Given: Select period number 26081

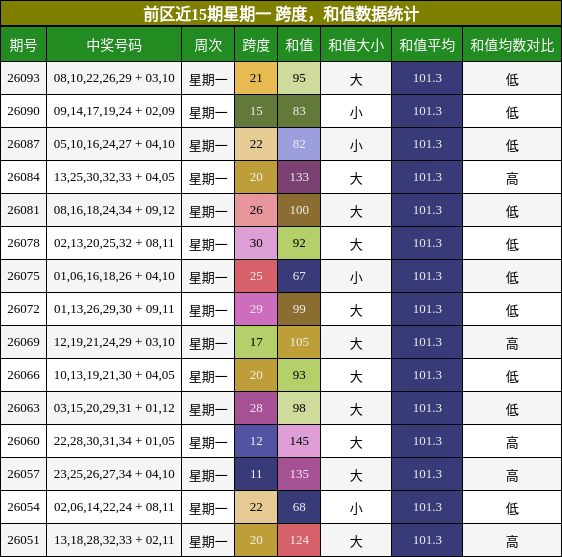Looking at the screenshot, I should (x=23, y=210).
